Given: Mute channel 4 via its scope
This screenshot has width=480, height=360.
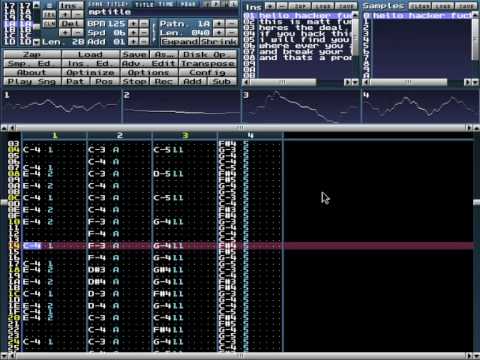Looking at the screenshot, I should pyautogui.click(x=420, y=106).
